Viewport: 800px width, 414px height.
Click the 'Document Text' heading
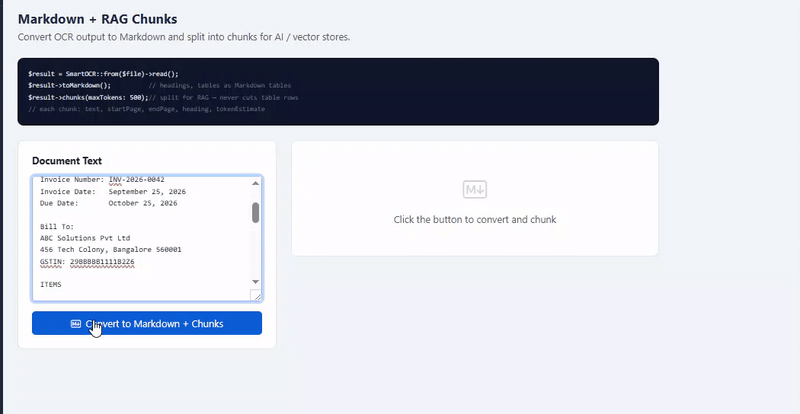click(x=67, y=161)
